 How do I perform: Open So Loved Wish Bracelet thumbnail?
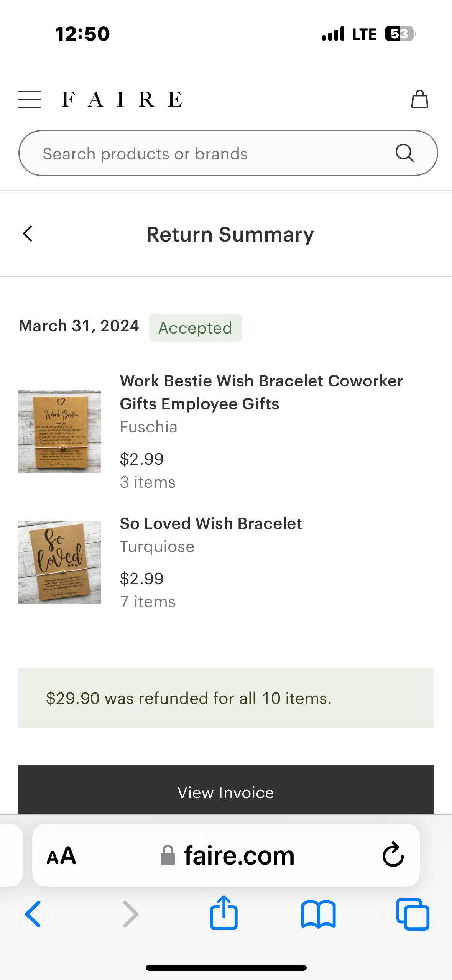pos(60,562)
